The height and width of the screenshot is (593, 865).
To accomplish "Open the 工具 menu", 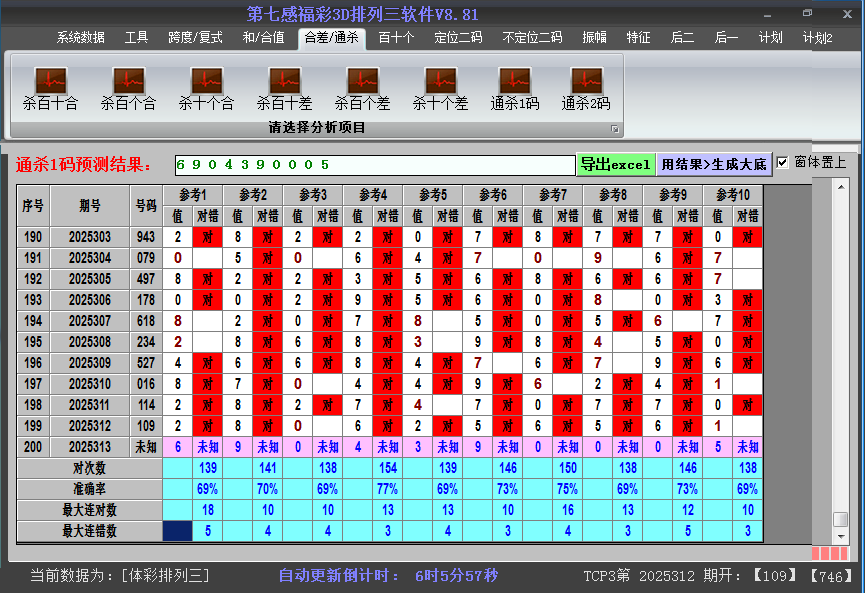I will point(136,37).
